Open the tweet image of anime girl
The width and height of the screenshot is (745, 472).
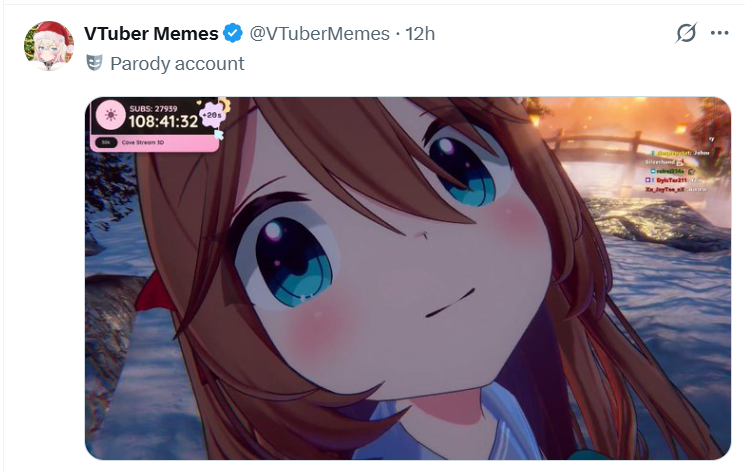pyautogui.click(x=408, y=278)
